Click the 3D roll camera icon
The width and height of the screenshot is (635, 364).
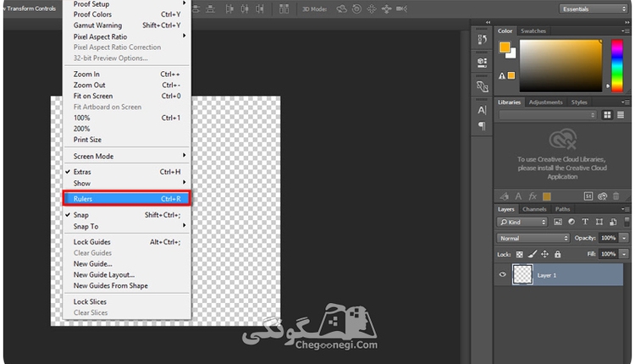[x=356, y=8]
